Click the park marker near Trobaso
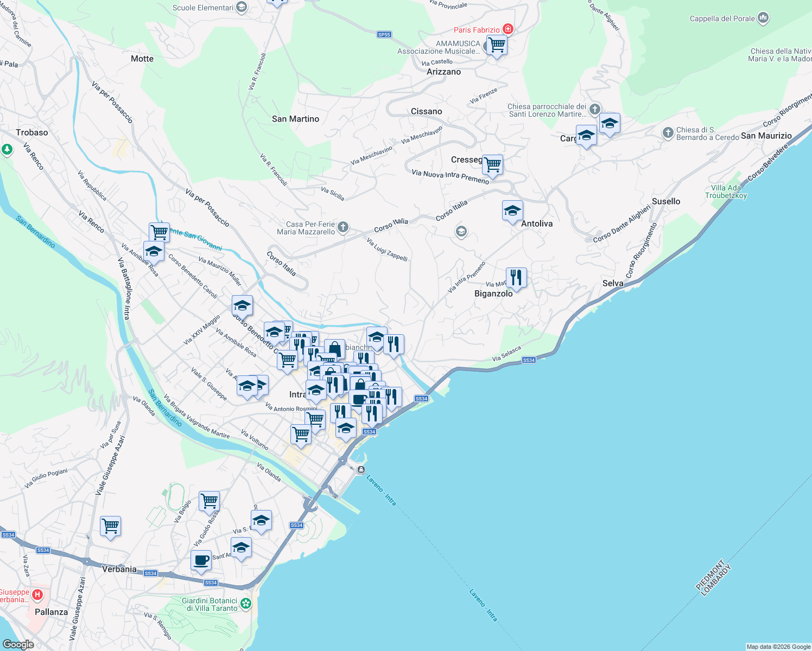Viewport: 812px width, 651px height. pyautogui.click(x=7, y=149)
